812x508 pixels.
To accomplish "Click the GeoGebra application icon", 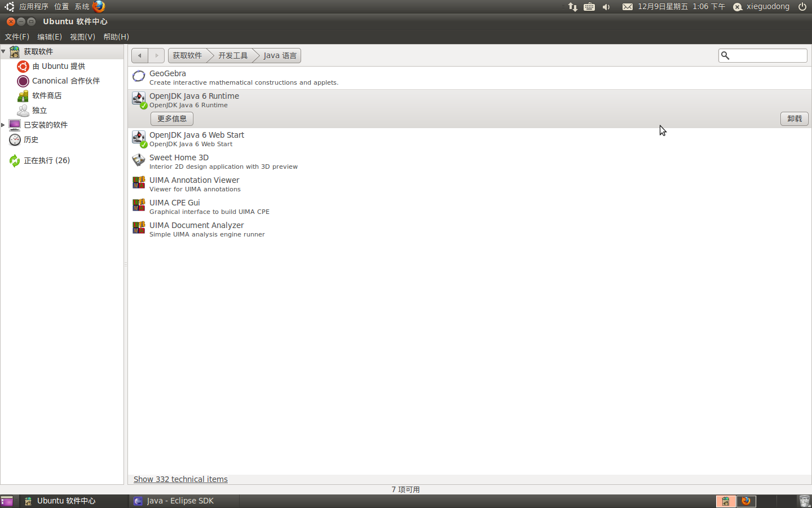I will pos(139,76).
